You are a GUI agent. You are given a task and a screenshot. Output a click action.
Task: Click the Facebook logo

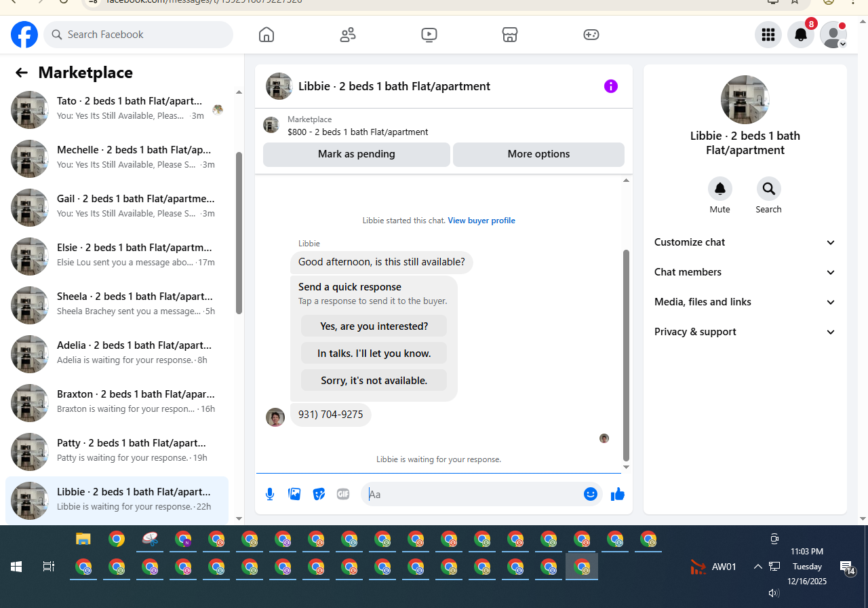tap(24, 35)
